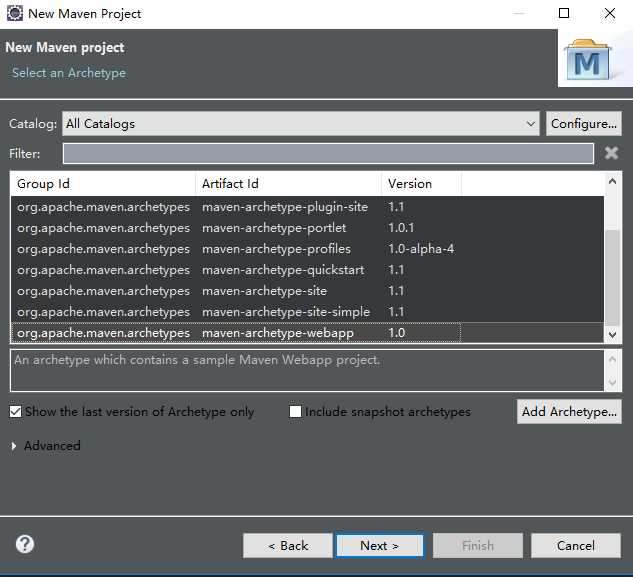Select maven-archetype-site-simple archetype
The width and height of the screenshot is (633, 577).
pos(307,312)
